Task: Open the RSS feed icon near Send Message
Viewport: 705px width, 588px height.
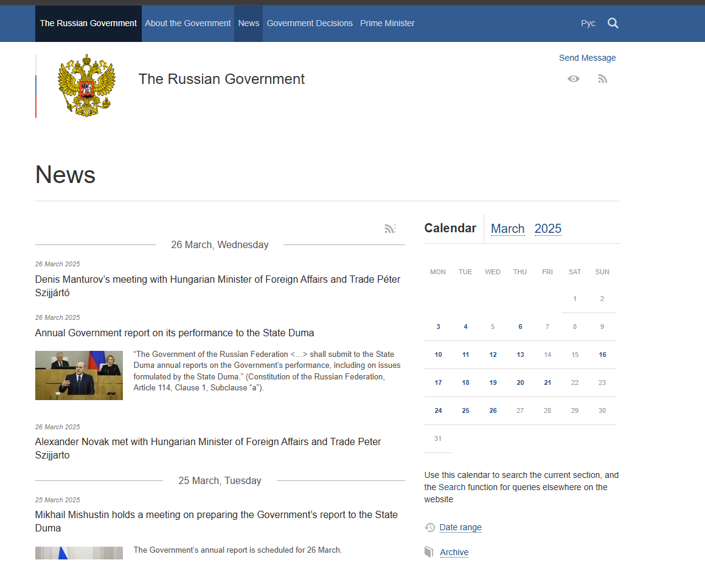Action: pyautogui.click(x=602, y=79)
